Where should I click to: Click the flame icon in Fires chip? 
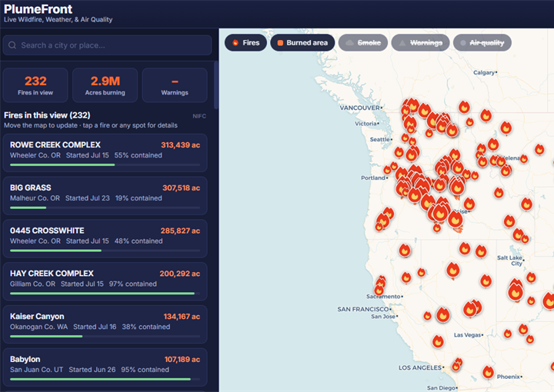pyautogui.click(x=235, y=43)
